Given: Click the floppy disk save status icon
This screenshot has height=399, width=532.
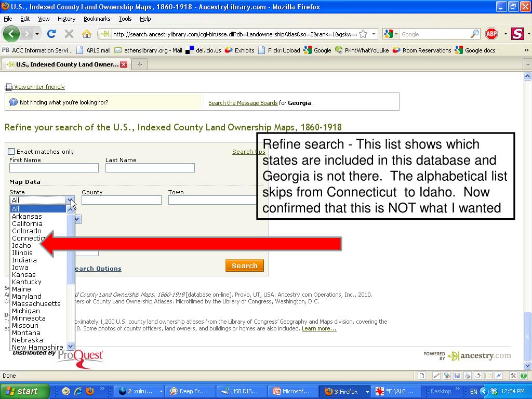Looking at the screenshot, I should tap(457, 376).
